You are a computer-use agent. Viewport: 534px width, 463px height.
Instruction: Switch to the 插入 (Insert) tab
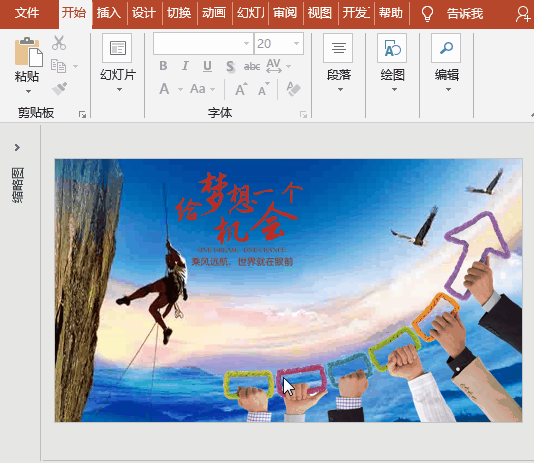tap(109, 13)
